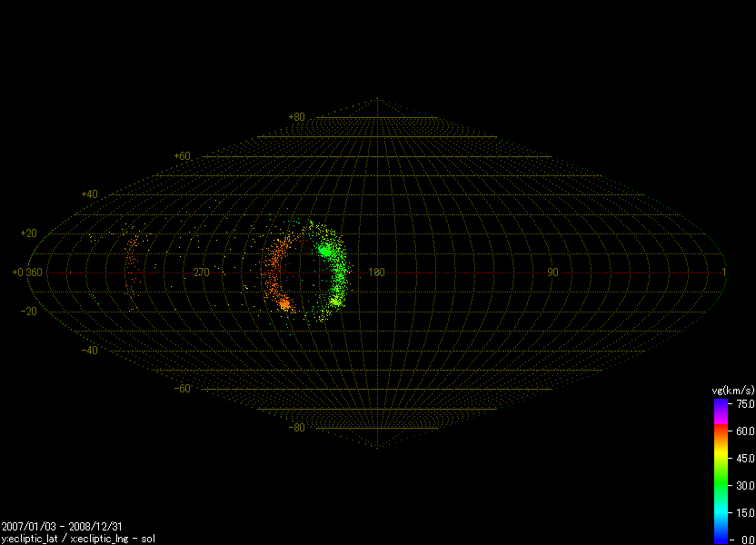This screenshot has height=545, width=756.
Task: Click the -40 latitude label
Action: [89, 351]
